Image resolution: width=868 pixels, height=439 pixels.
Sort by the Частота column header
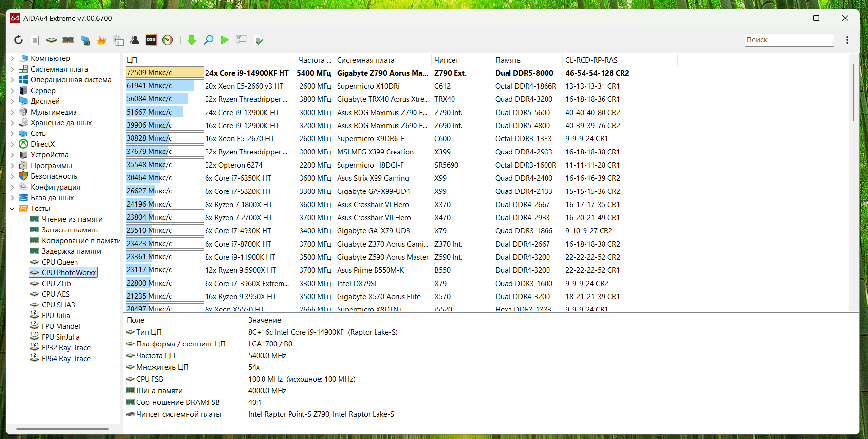click(313, 60)
